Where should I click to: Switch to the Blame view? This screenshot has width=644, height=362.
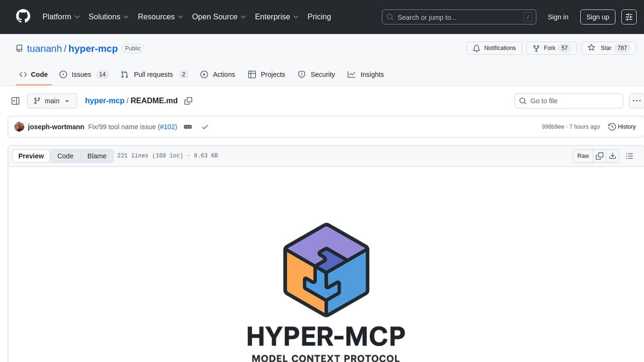(x=97, y=156)
